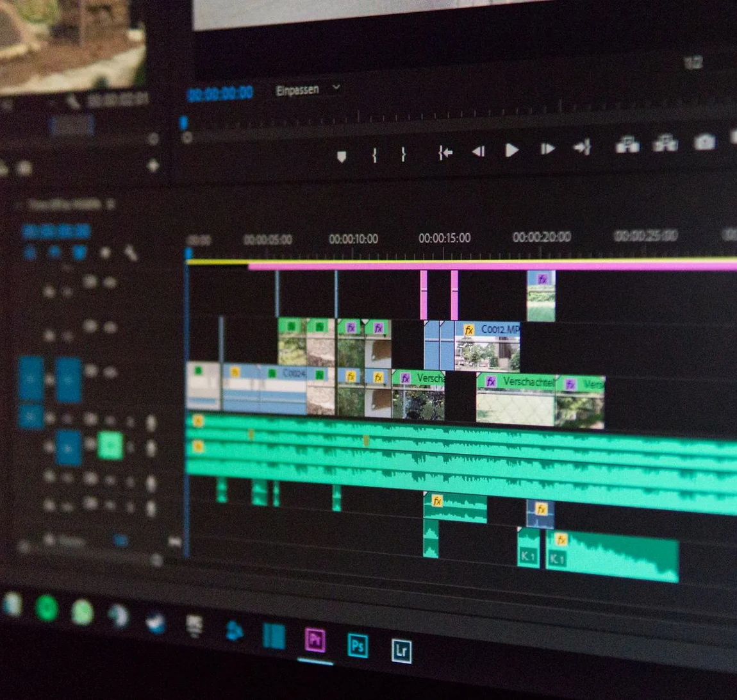Open Premiere Pro from the taskbar
The height and width of the screenshot is (700, 737).
coord(315,640)
